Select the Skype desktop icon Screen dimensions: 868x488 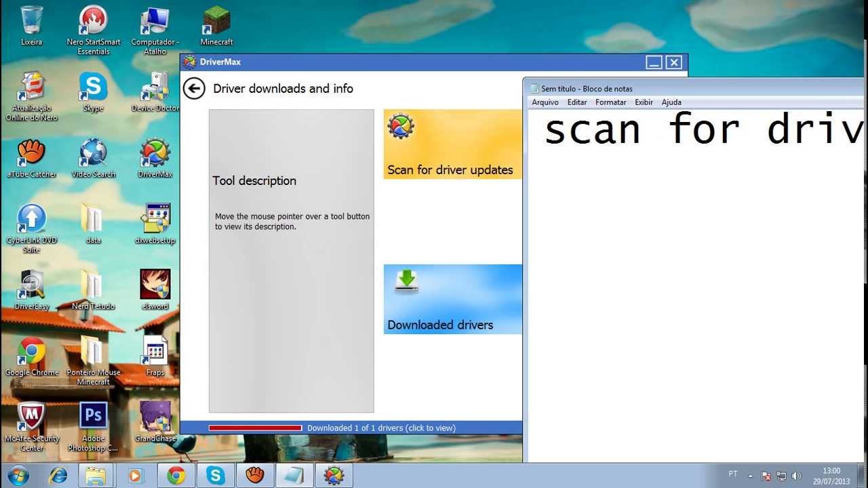click(94, 92)
